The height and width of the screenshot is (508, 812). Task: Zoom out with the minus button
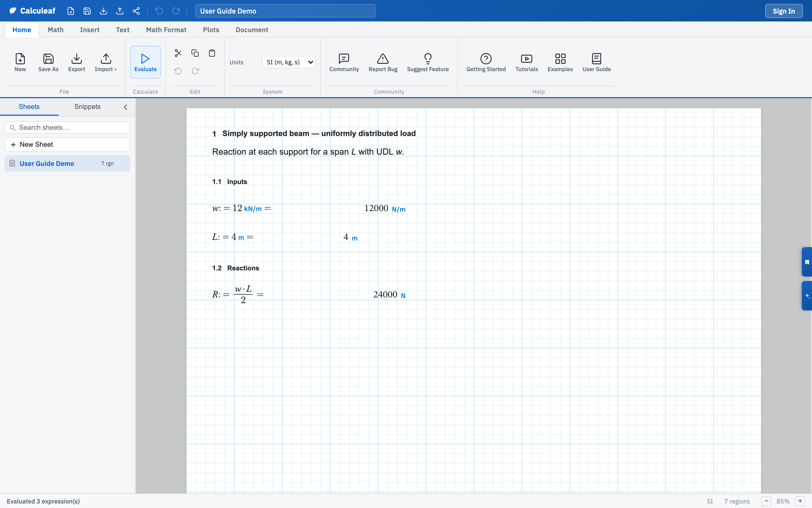pos(766,501)
